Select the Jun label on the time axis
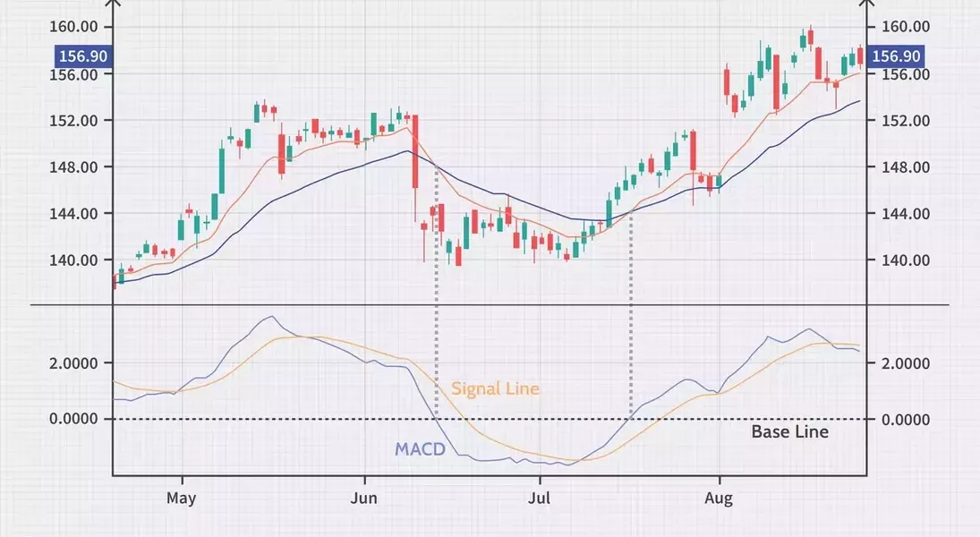 (363, 499)
